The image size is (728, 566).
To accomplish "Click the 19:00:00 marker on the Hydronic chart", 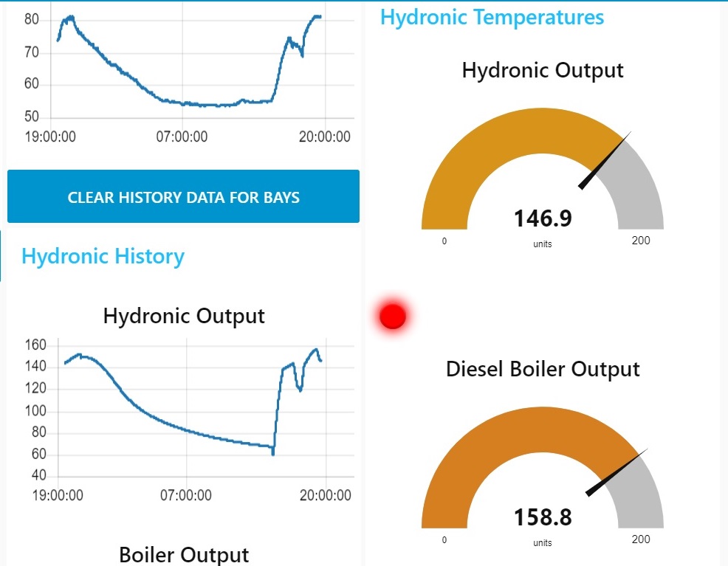I will point(58,495).
